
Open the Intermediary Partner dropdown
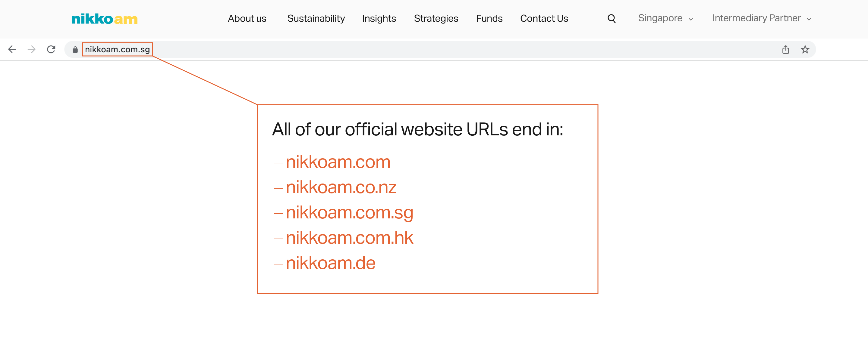pos(761,18)
